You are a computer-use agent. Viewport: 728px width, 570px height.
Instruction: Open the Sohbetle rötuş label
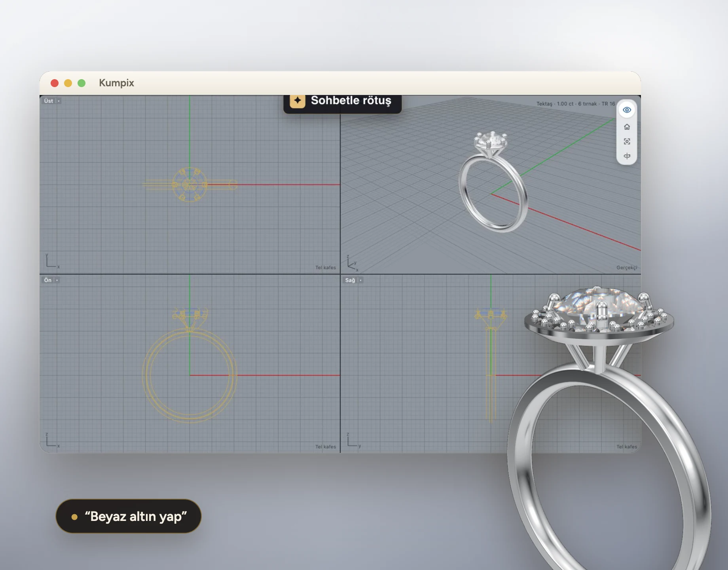tap(351, 101)
